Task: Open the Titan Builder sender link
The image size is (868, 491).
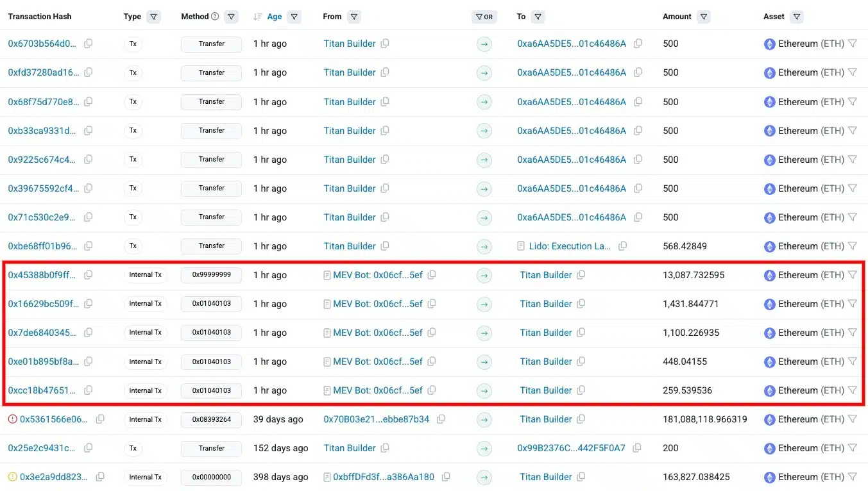Action: tap(349, 44)
